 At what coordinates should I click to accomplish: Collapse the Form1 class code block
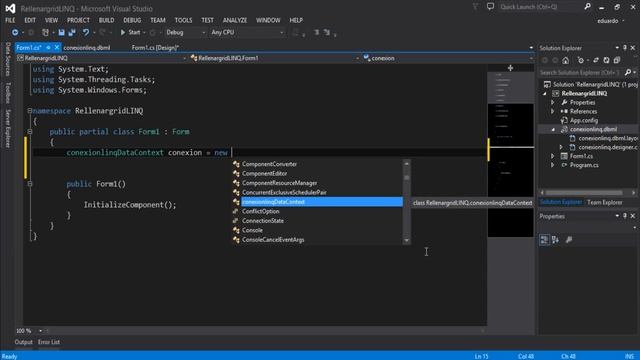30,131
